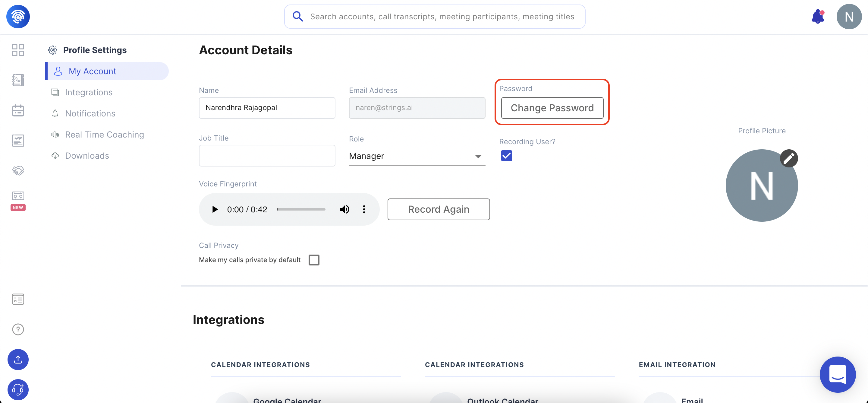This screenshot has height=403, width=868.
Task: Open the list card icon in sidebar
Action: coord(18,299)
